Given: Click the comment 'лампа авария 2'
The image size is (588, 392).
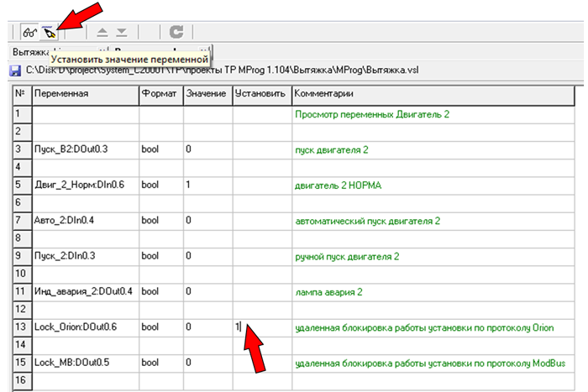Looking at the screenshot, I should [x=328, y=291].
